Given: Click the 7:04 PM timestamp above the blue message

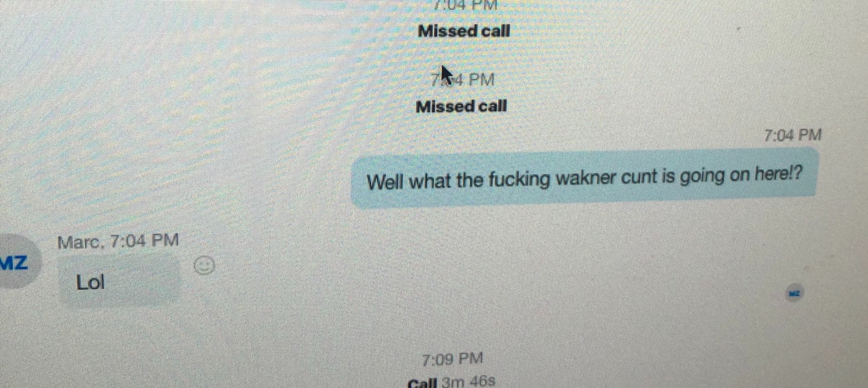Looking at the screenshot, I should (x=793, y=135).
